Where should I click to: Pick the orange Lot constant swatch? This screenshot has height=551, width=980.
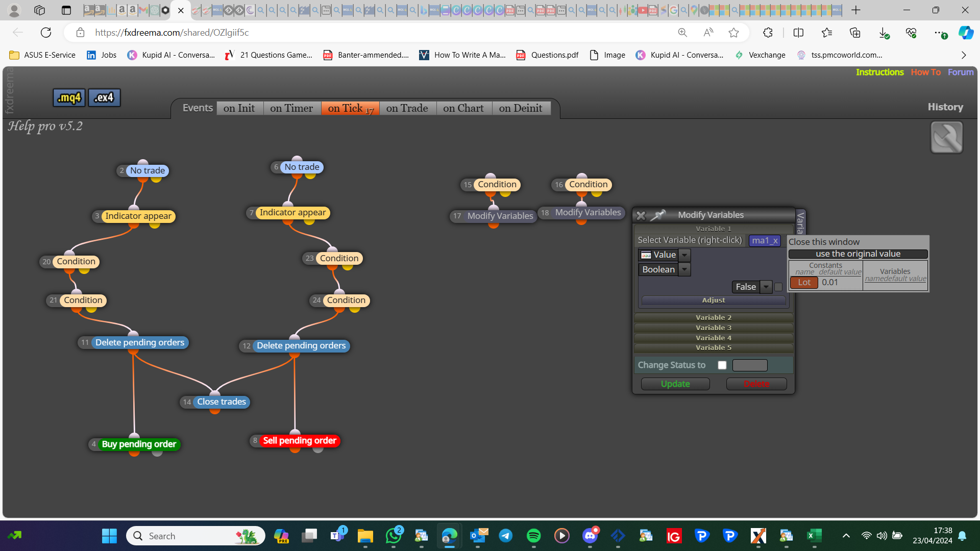[x=804, y=283]
